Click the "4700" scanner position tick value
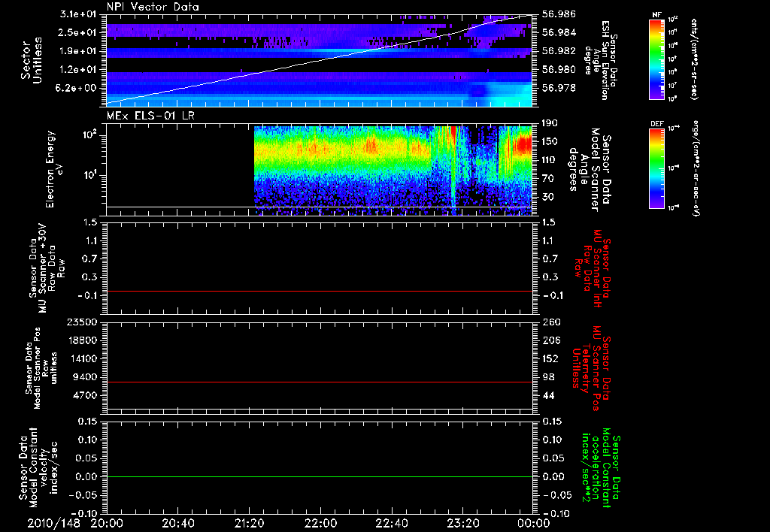770x532 pixels. (86, 395)
